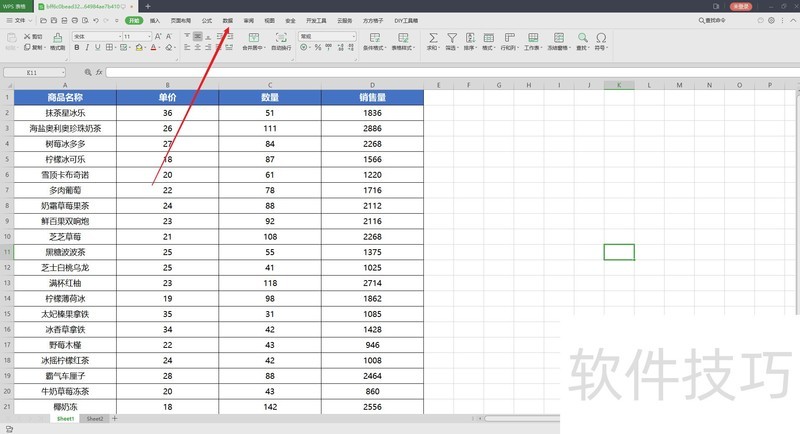Viewport: 800px width, 434px height.
Task: Collapse the ribbon with chevron arrow
Action: pos(793,20)
